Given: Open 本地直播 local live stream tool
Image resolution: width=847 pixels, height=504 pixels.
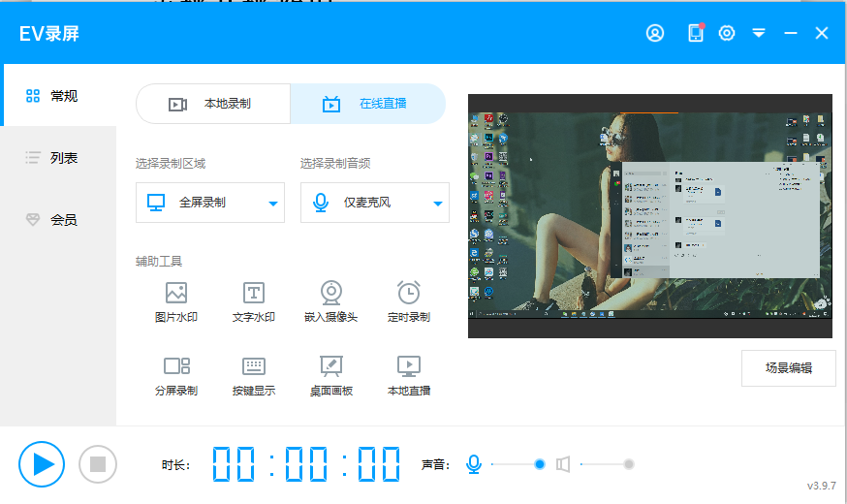Looking at the screenshot, I should tap(409, 376).
